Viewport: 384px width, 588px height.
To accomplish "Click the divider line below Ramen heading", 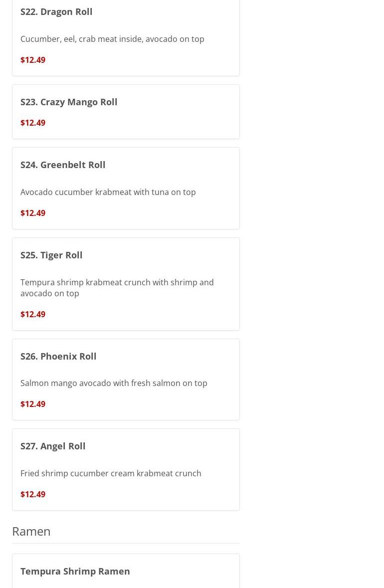I will (x=126, y=543).
